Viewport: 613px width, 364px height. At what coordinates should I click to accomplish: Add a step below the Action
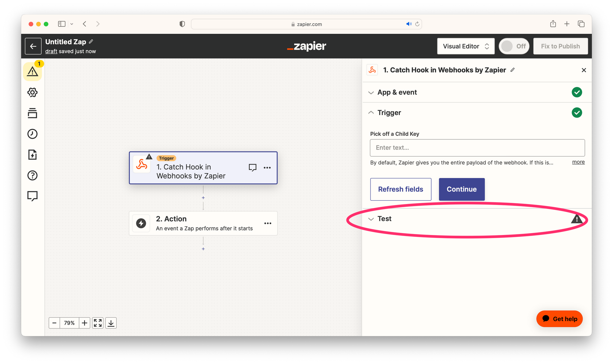coord(203,249)
